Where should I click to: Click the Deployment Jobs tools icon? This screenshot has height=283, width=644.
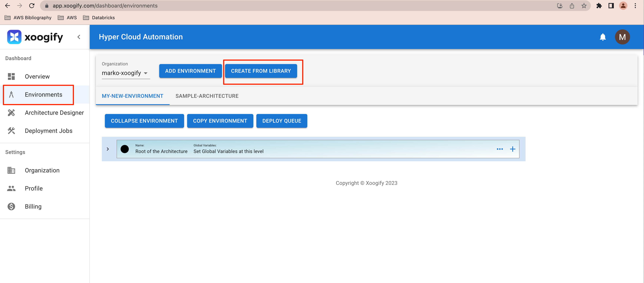pos(11,131)
